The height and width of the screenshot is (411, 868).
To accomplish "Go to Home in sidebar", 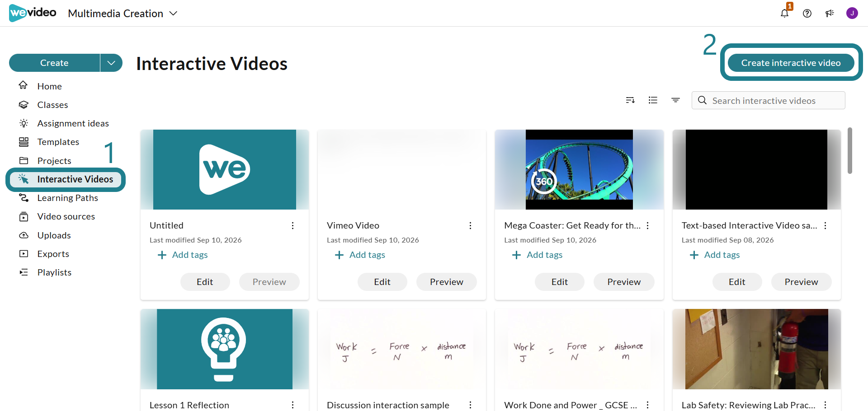I will tap(49, 86).
